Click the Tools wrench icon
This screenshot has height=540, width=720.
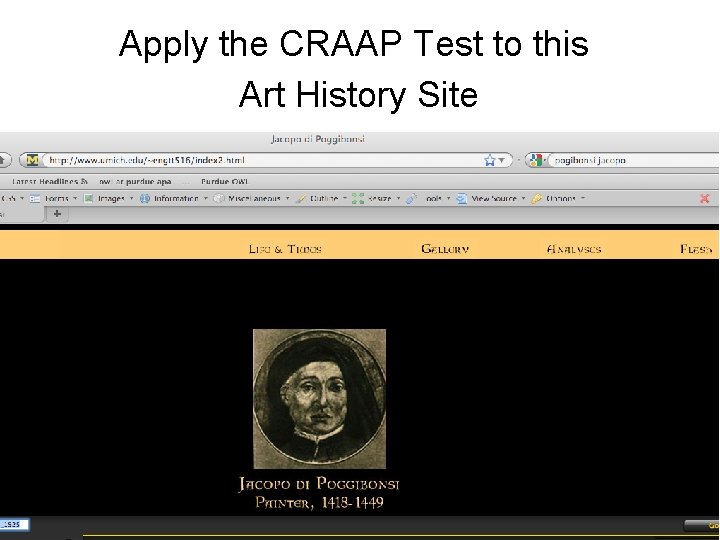(411, 198)
